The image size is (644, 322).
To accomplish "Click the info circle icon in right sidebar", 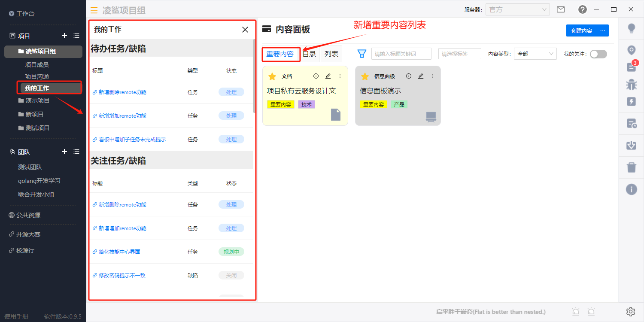I will pyautogui.click(x=632, y=189).
